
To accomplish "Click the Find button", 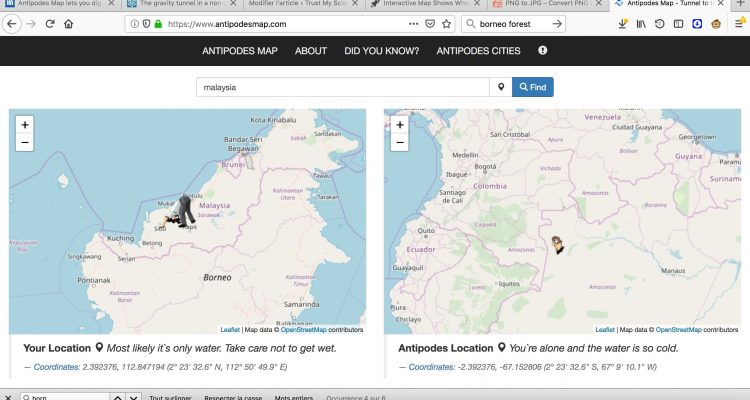I will coord(533,87).
